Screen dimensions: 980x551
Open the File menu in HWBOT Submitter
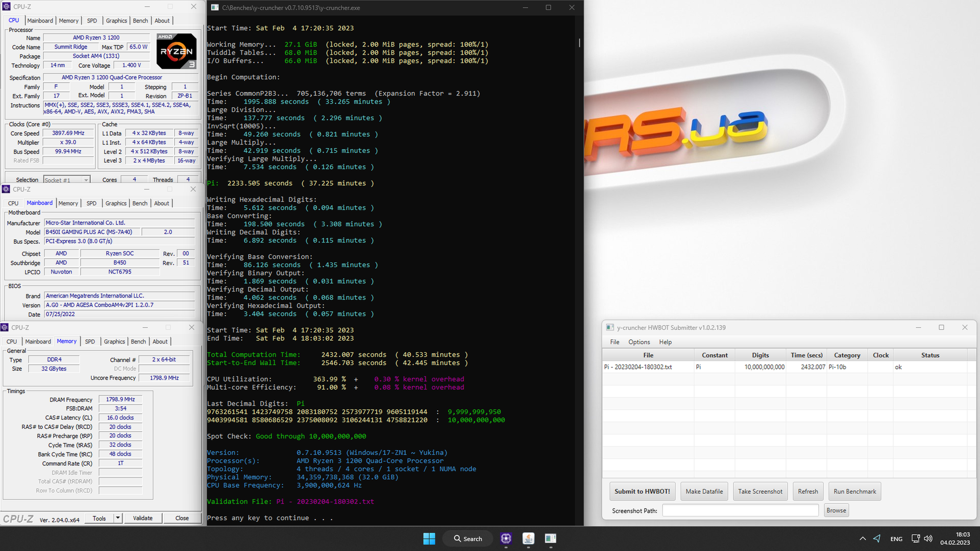coord(615,342)
